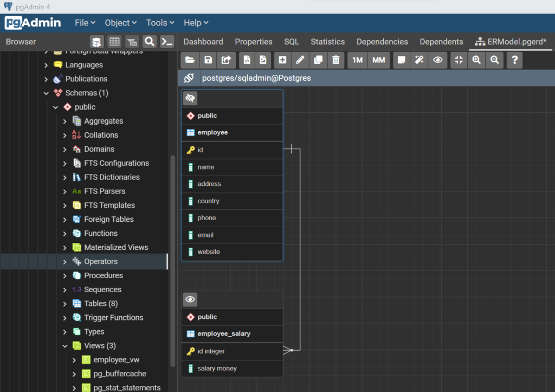This screenshot has width=555, height=392.
Task: Click the Auto align magic wand icon
Action: tap(419, 60)
